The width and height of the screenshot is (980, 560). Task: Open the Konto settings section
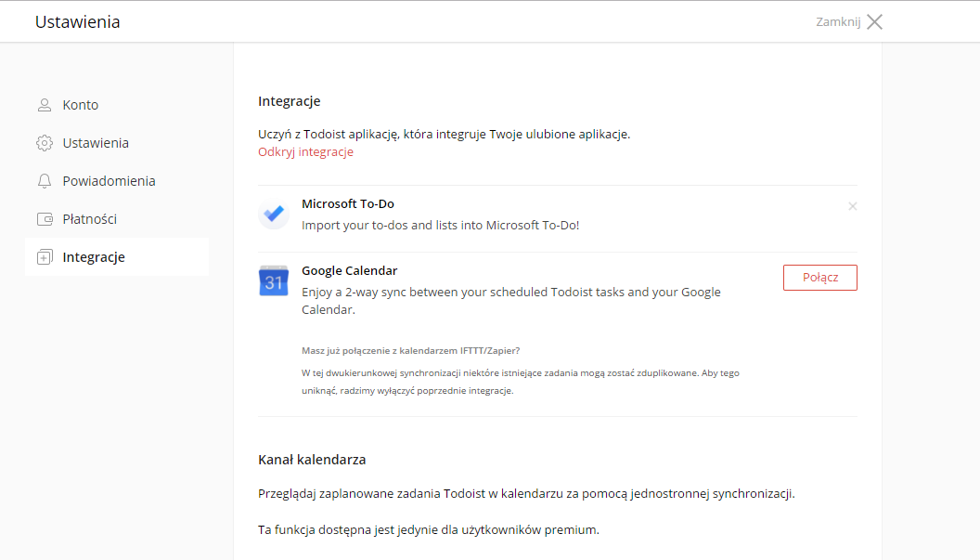tap(117, 105)
